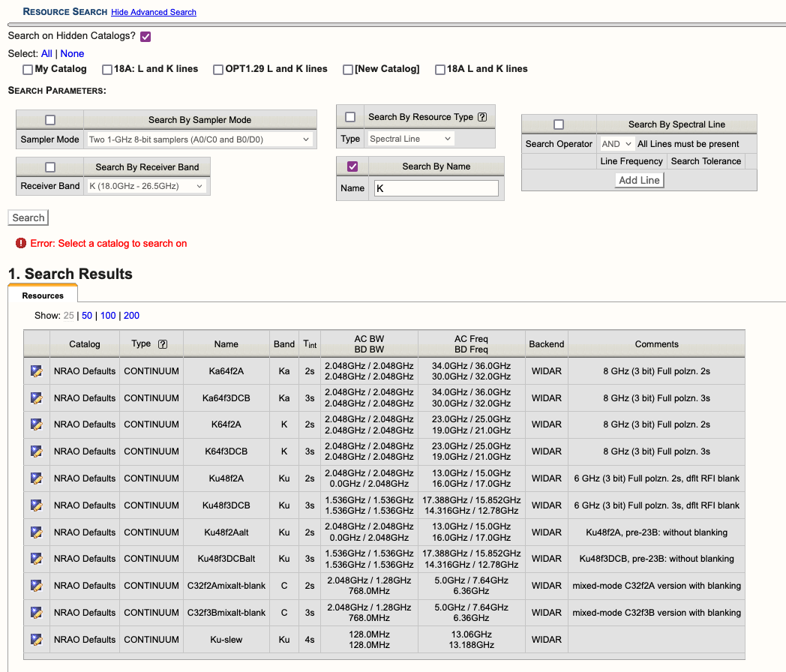Open the edit icon for Ku48f2Aalt
Viewport: 786px width, 672px height.
(x=36, y=532)
